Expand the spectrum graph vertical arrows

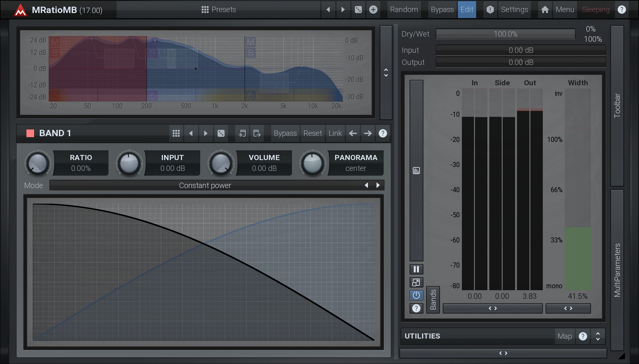pos(386,73)
